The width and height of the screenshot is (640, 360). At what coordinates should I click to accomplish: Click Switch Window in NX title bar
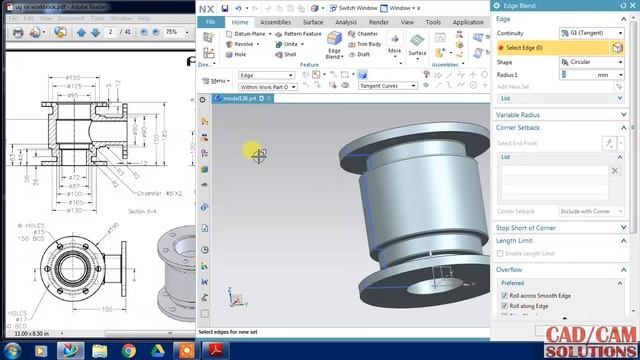point(353,8)
